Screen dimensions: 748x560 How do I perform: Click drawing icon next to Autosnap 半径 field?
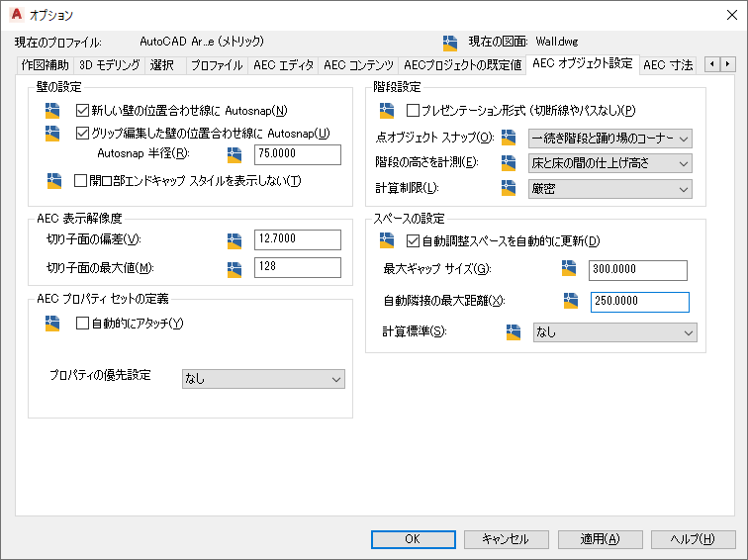pos(234,155)
